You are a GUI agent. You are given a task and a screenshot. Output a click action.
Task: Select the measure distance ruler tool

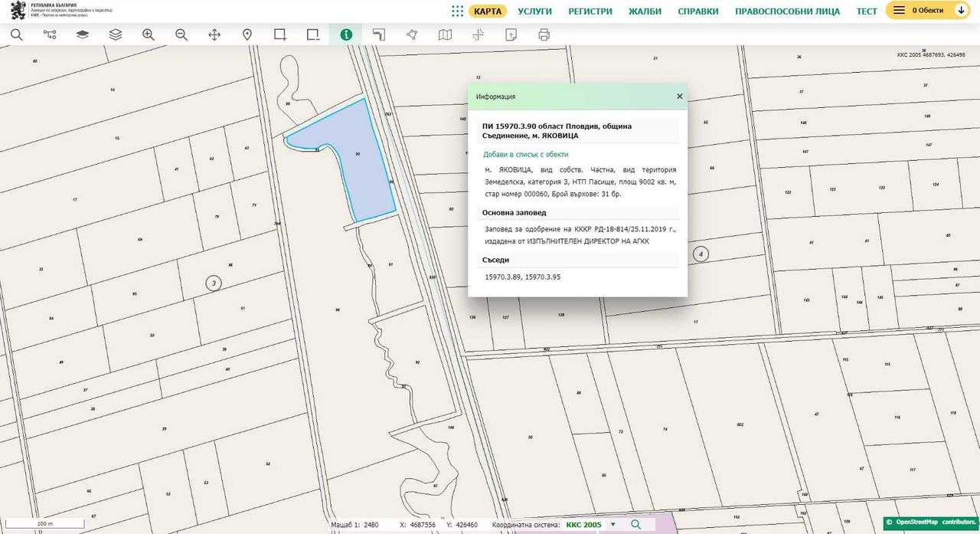pyautogui.click(x=379, y=34)
